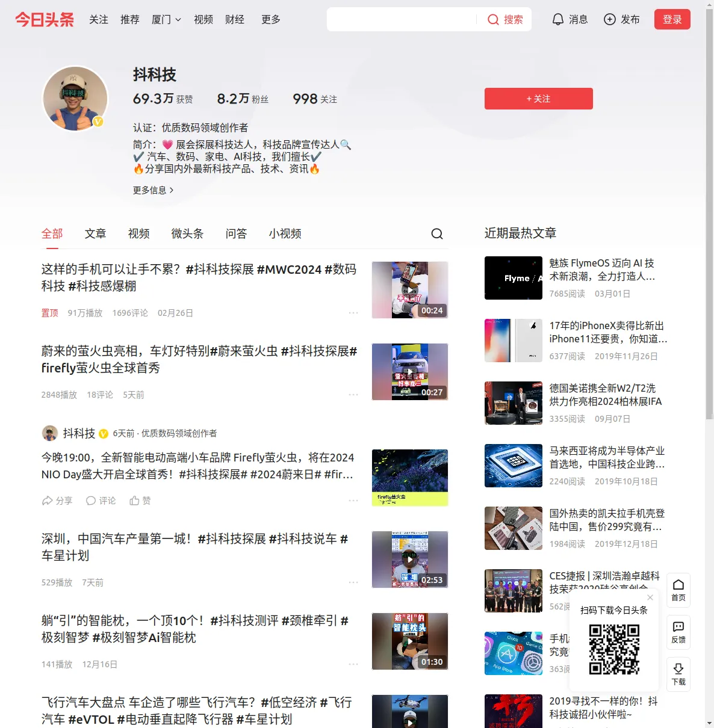This screenshot has width=714, height=728.
Task: Play the 02:53 深圳 video thumbnail
Action: (410, 560)
